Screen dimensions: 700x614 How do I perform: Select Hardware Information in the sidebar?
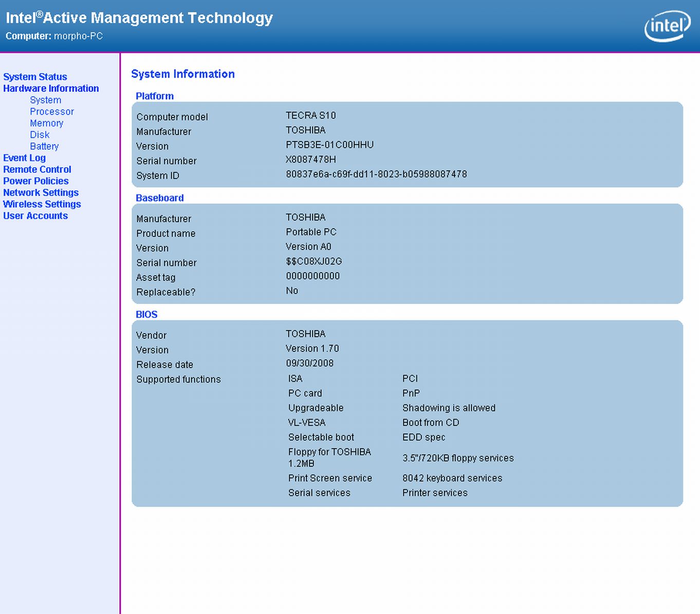point(51,88)
